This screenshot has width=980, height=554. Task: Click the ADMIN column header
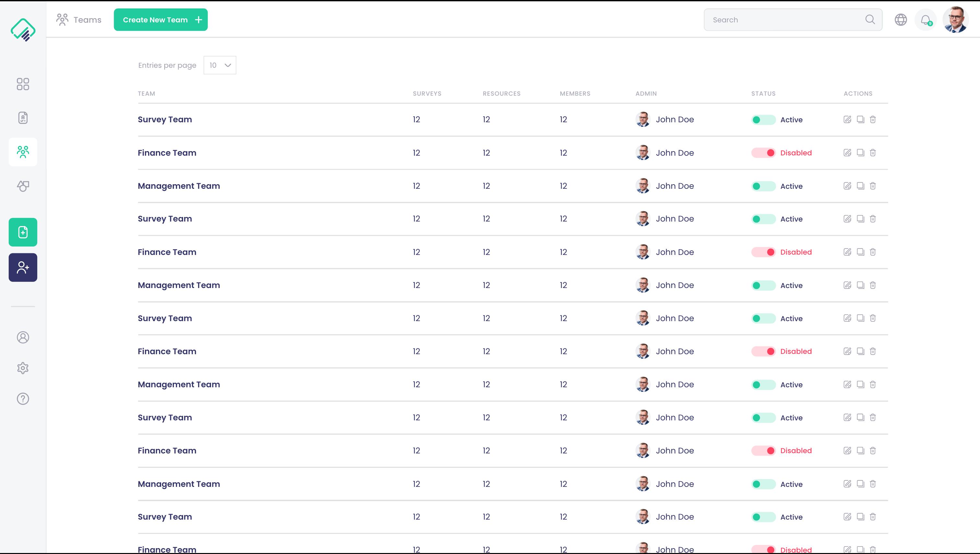[x=646, y=94]
